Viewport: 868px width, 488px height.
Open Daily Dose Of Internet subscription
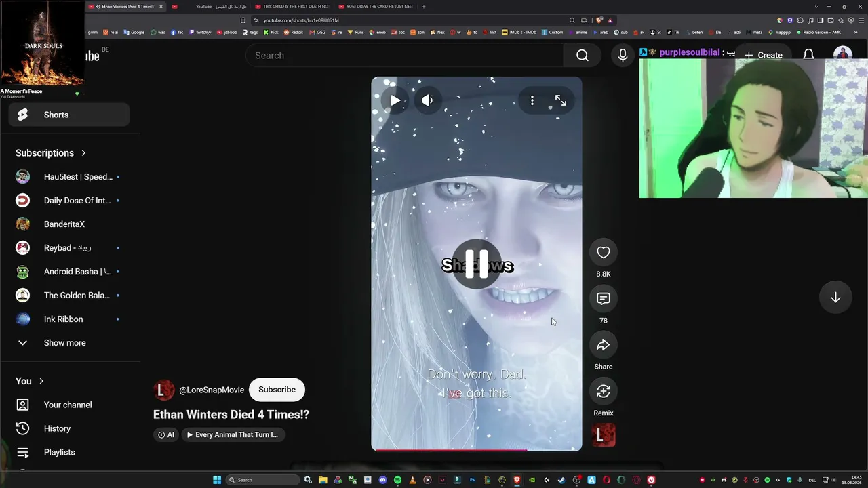click(x=68, y=201)
